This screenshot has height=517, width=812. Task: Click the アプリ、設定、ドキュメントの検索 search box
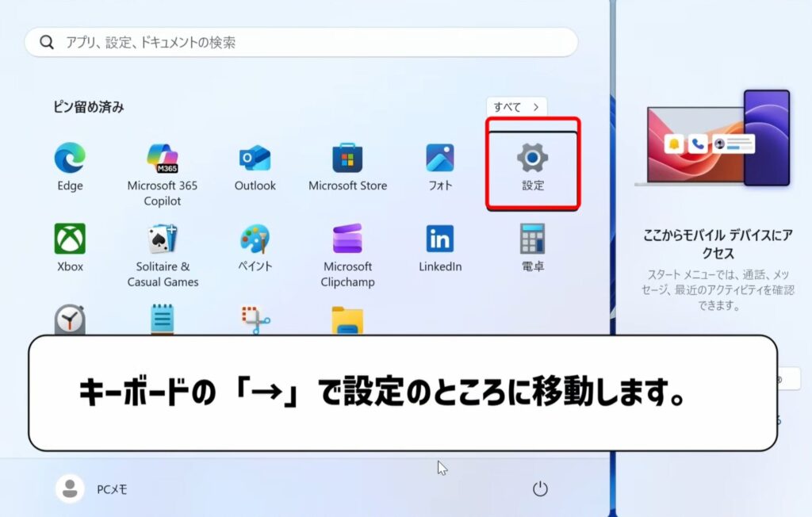(x=301, y=43)
